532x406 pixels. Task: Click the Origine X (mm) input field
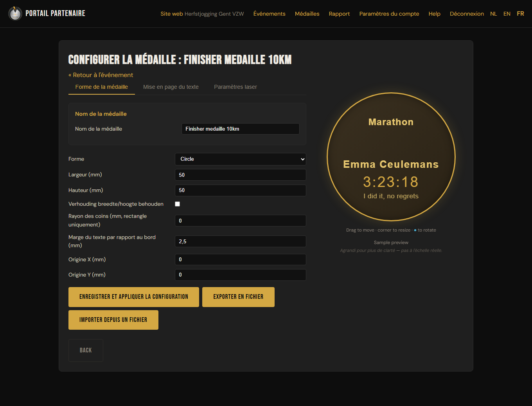240,260
